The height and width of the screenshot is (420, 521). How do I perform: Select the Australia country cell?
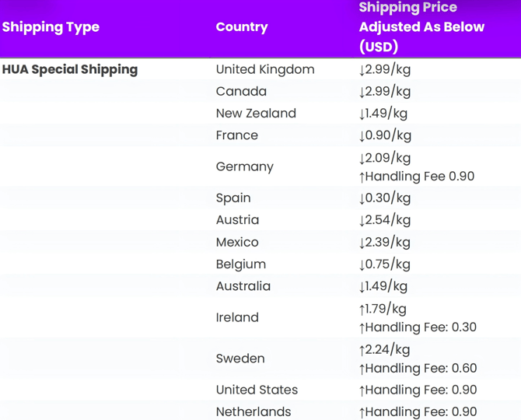243,286
